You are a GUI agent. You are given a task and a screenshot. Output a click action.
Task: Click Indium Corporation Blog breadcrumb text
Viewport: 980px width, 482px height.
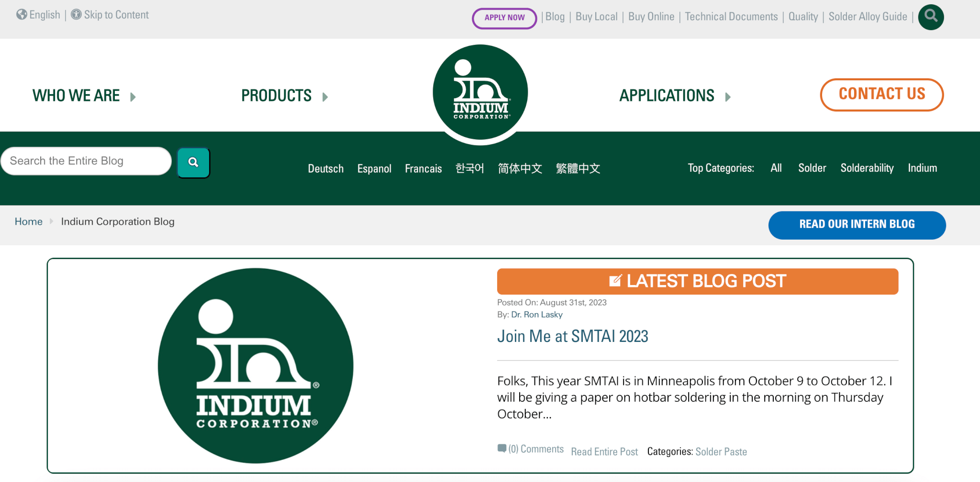118,221
